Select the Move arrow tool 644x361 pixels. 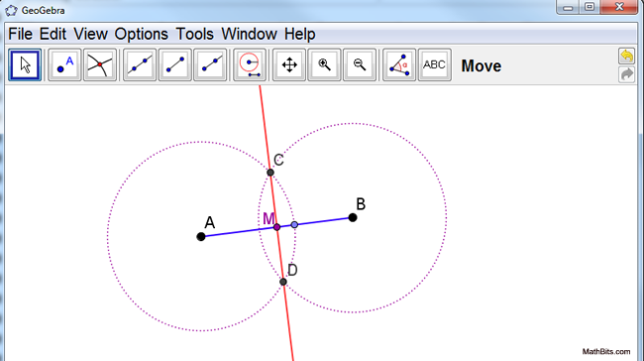(x=25, y=65)
